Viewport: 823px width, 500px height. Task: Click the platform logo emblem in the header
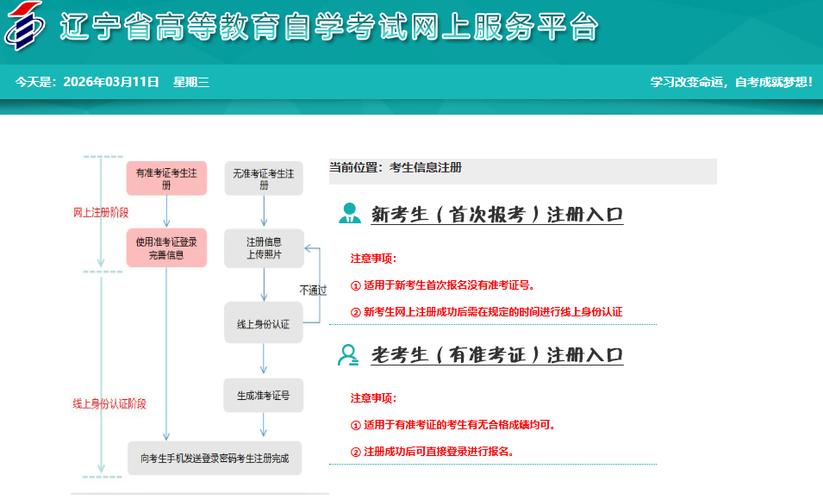tap(24, 26)
